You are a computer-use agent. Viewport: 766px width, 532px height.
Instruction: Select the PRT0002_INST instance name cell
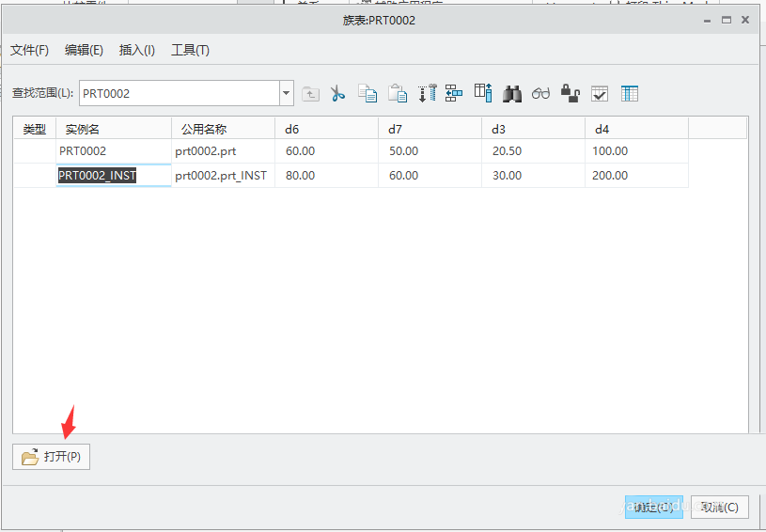[x=113, y=176]
